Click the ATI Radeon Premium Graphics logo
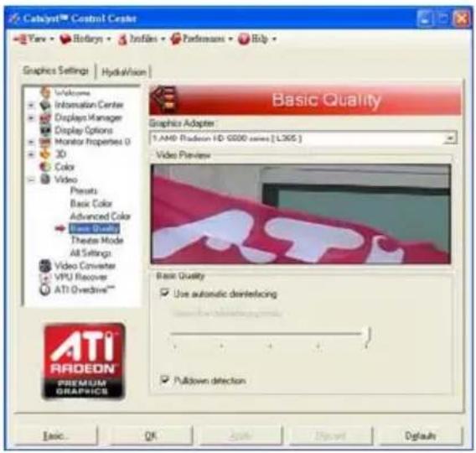 click(x=84, y=361)
